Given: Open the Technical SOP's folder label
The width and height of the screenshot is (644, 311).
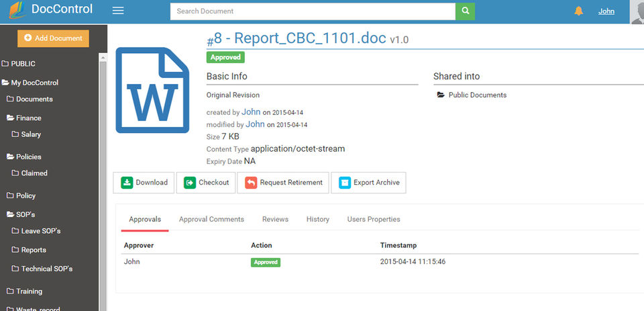Looking at the screenshot, I should point(47,269).
